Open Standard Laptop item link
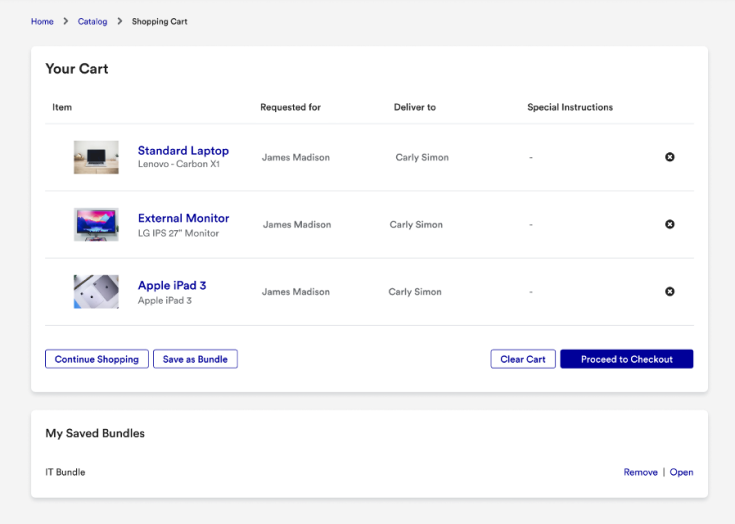Image resolution: width=735 pixels, height=524 pixels. [183, 150]
